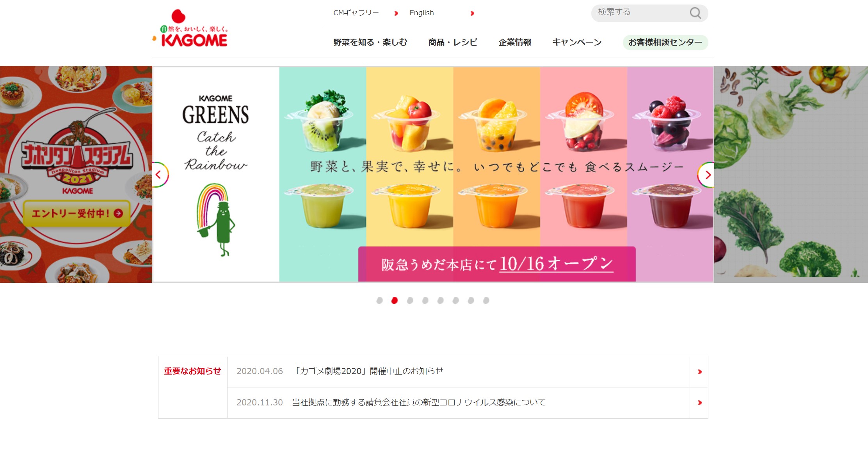Click the お客様相談センター button

665,42
